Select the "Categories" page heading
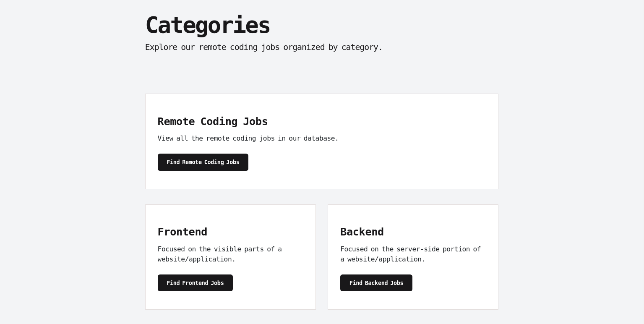The width and height of the screenshot is (644, 324). (x=207, y=25)
